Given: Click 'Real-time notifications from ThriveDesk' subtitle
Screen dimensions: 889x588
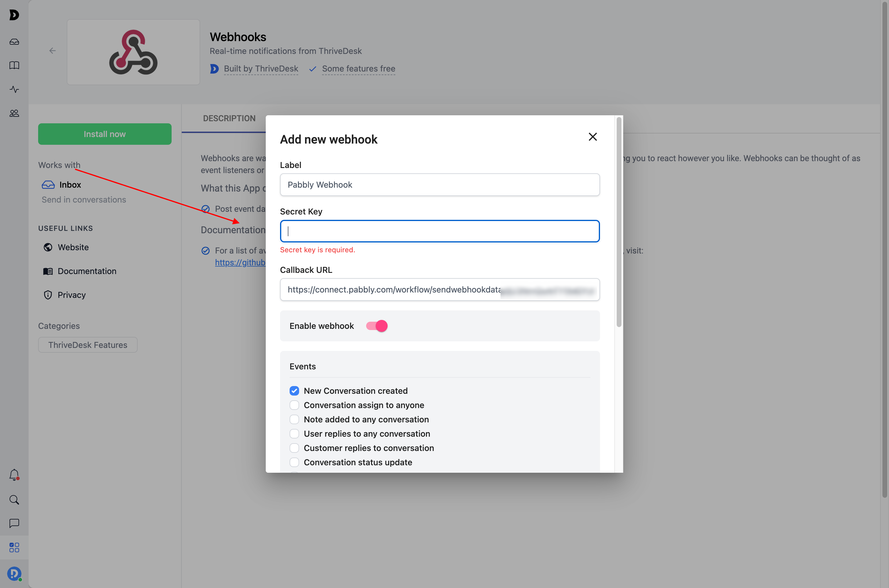Looking at the screenshot, I should click(285, 51).
